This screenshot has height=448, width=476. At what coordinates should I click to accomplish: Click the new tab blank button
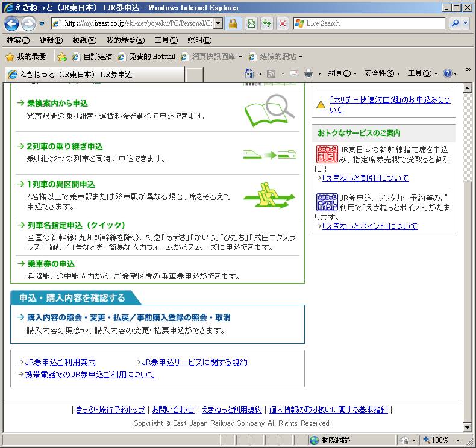tap(194, 74)
